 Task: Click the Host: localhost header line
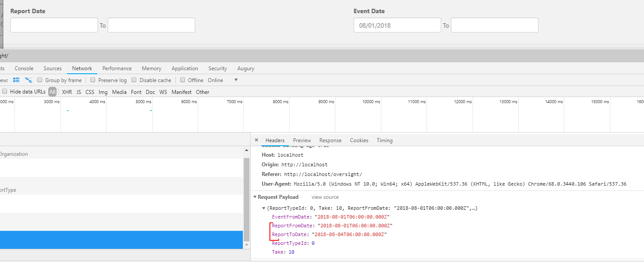coord(282,155)
